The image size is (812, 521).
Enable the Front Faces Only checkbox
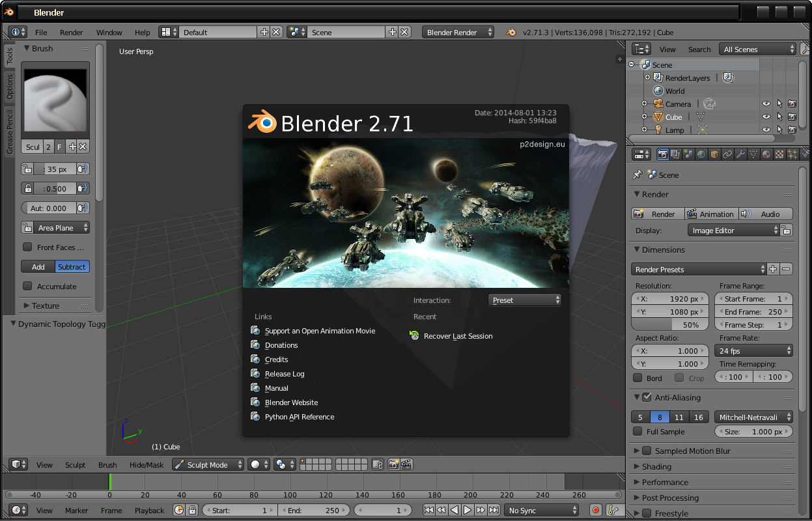tap(27, 247)
